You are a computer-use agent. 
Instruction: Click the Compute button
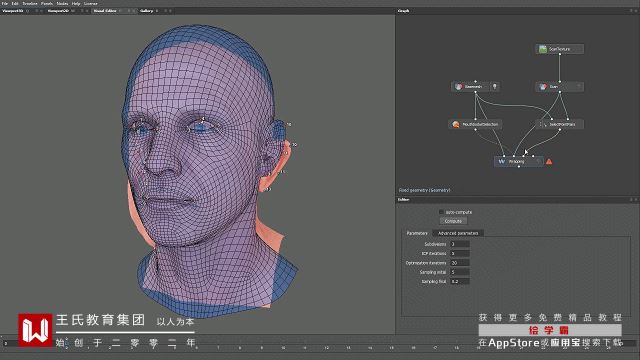pyautogui.click(x=453, y=221)
